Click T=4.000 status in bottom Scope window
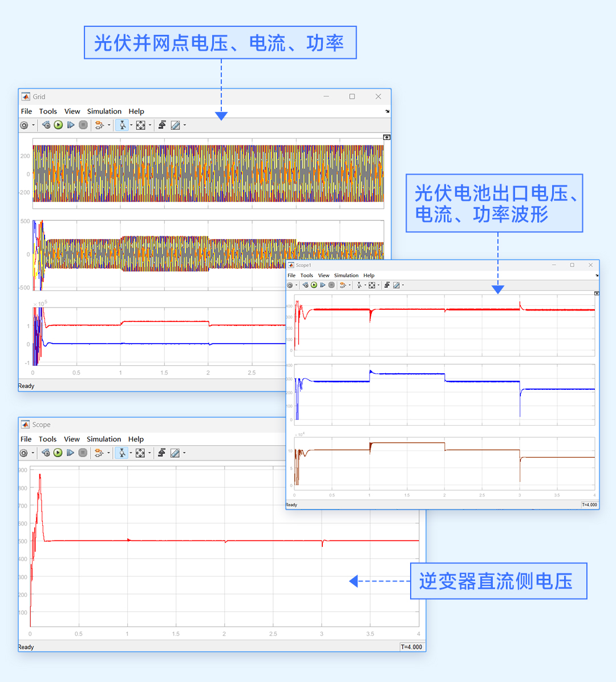The height and width of the screenshot is (682, 616). click(x=412, y=647)
